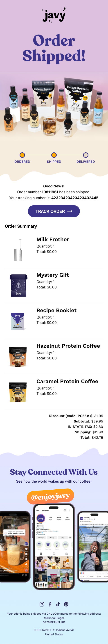108x644 pixels.
Task: Open the TikTok social icon
Action: [58, 604]
